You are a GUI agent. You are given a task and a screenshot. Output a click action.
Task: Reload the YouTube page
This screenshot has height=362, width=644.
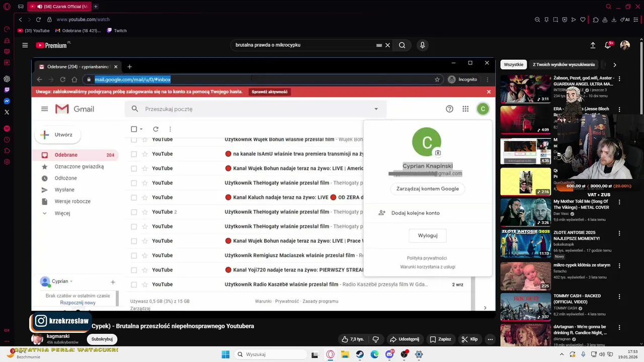click(38, 20)
